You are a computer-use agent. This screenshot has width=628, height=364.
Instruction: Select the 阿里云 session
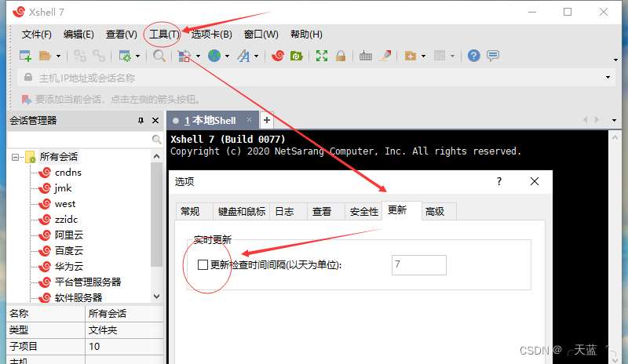[x=69, y=235]
